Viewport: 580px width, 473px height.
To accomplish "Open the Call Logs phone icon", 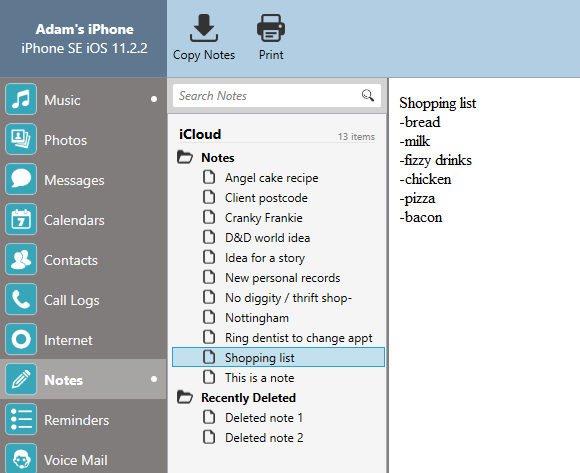I will click(x=21, y=299).
